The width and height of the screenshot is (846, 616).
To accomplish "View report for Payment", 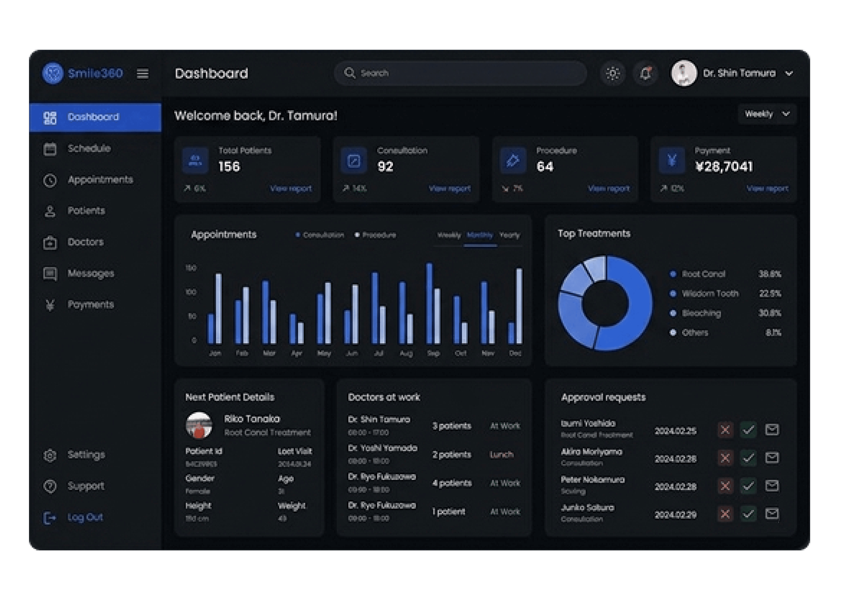I will coord(768,189).
